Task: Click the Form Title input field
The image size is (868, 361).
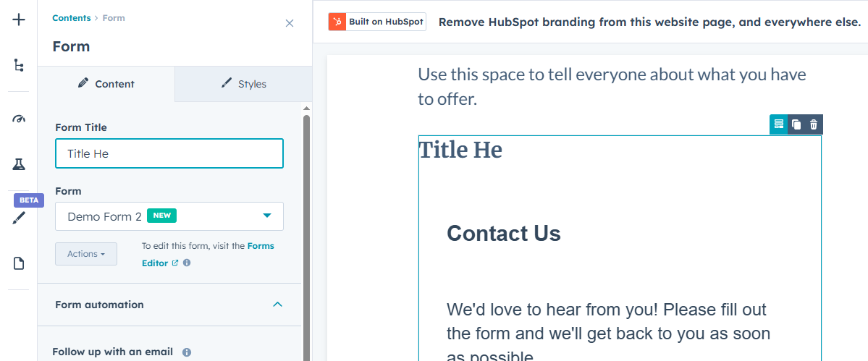Action: 169,153
